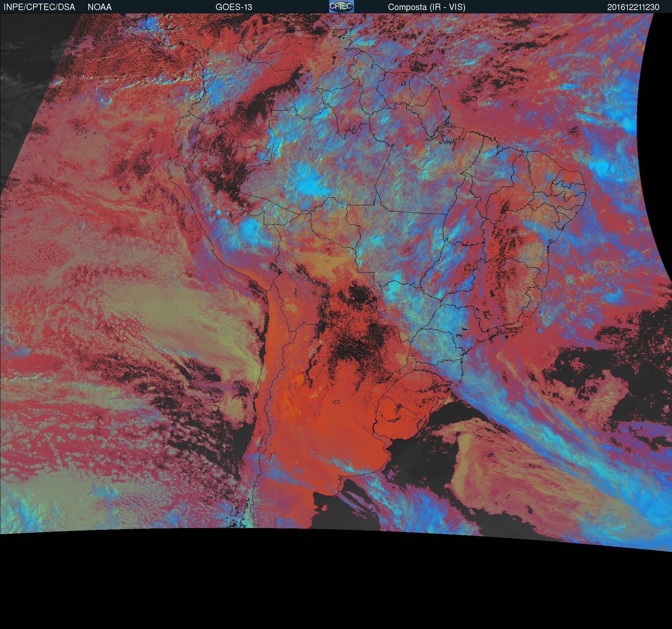Click the CPTEC logo in header
Viewport: 672px width, 629px height.
tap(341, 6)
